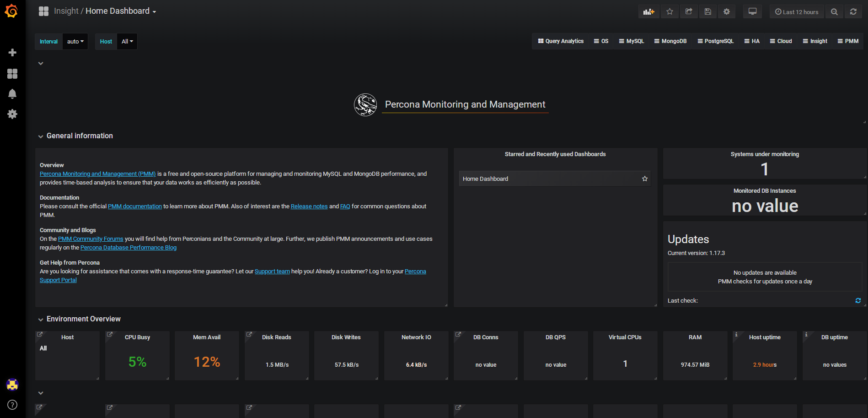The height and width of the screenshot is (418, 868).
Task: Click the Mem Avail panel title
Action: 207,337
